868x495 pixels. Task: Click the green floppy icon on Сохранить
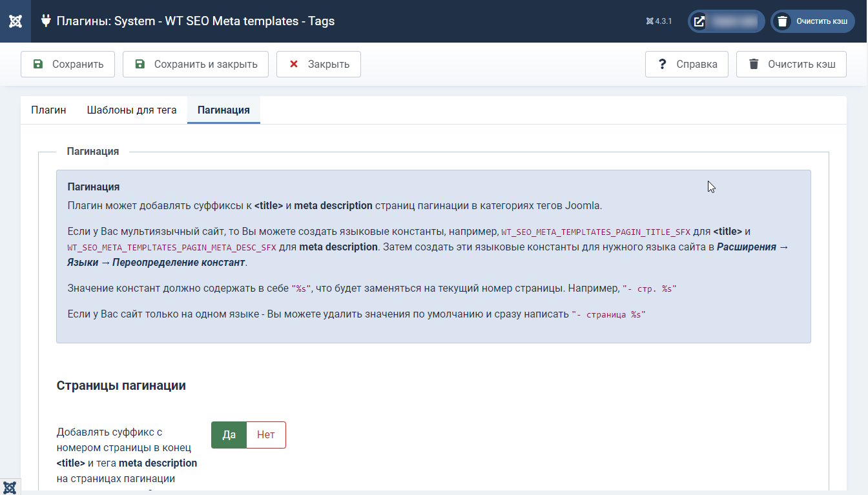click(x=38, y=65)
